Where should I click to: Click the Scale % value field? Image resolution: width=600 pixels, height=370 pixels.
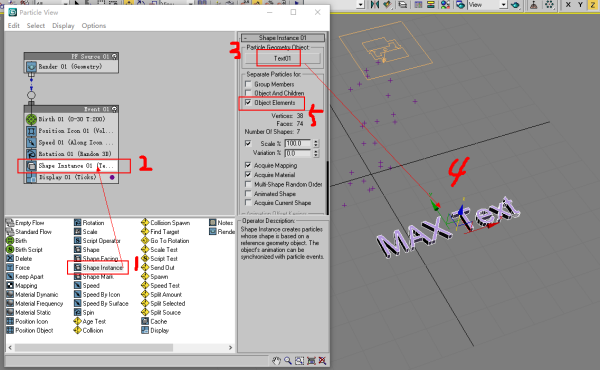click(298, 143)
